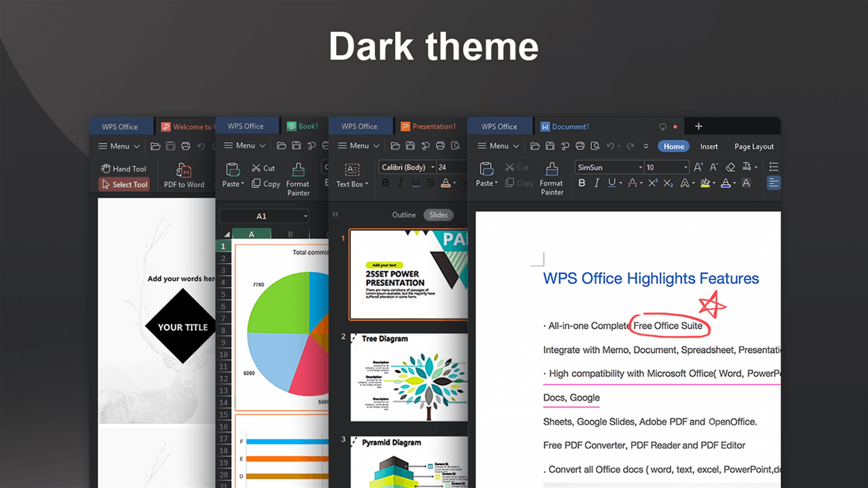Image resolution: width=868 pixels, height=488 pixels.
Task: Click the yellow text highlight color button
Action: (705, 183)
